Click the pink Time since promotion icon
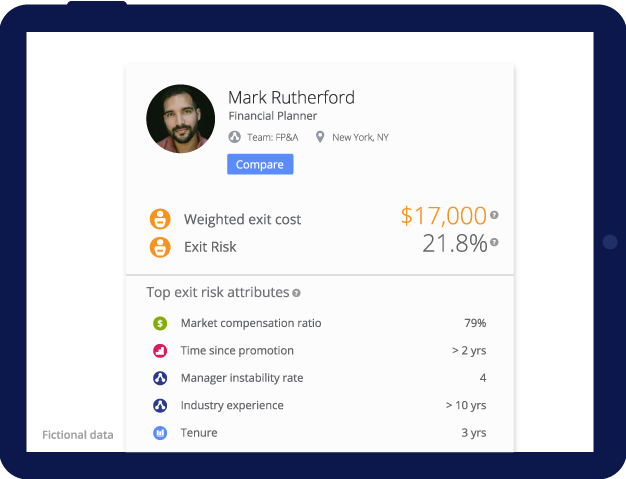 click(x=160, y=350)
